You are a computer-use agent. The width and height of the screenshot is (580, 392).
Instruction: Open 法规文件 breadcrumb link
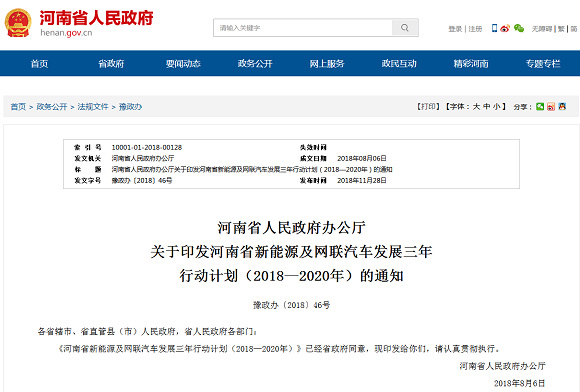pos(93,107)
